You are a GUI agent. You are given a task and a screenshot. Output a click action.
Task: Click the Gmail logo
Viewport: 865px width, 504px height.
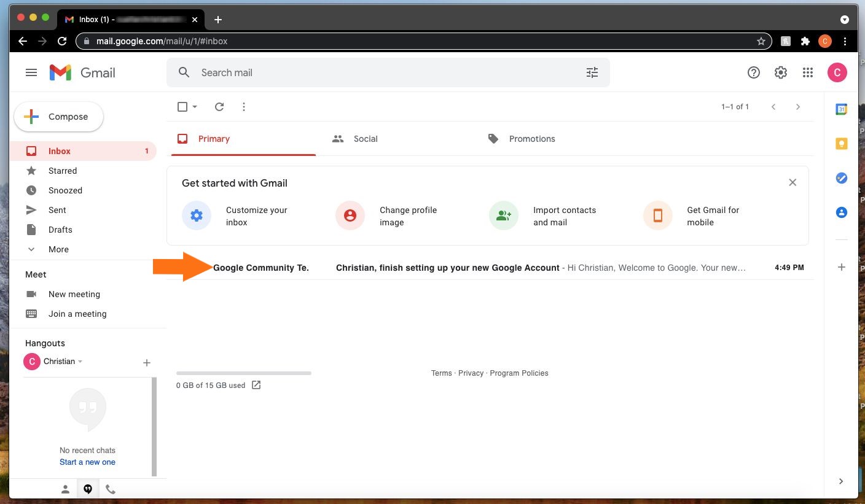coord(82,72)
